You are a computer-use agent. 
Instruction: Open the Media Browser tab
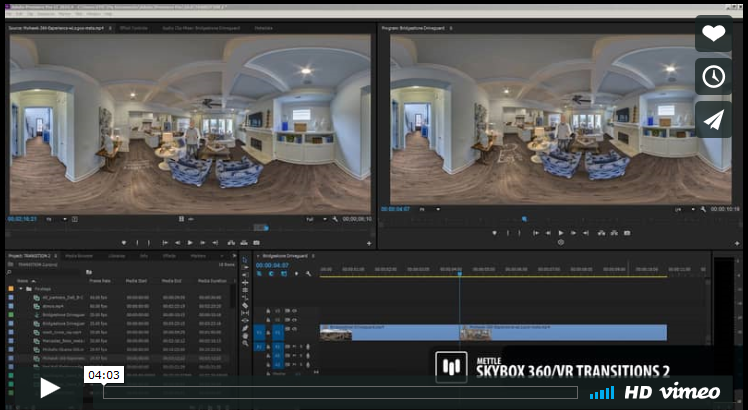79,256
